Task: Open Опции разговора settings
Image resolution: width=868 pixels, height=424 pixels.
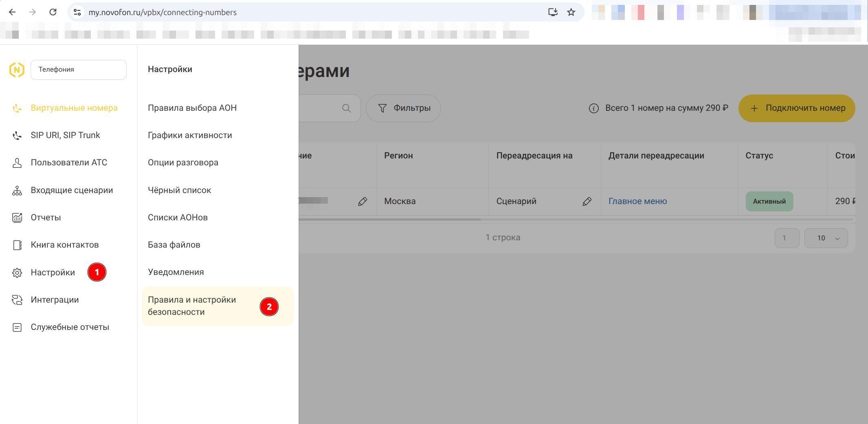Action: (x=183, y=163)
